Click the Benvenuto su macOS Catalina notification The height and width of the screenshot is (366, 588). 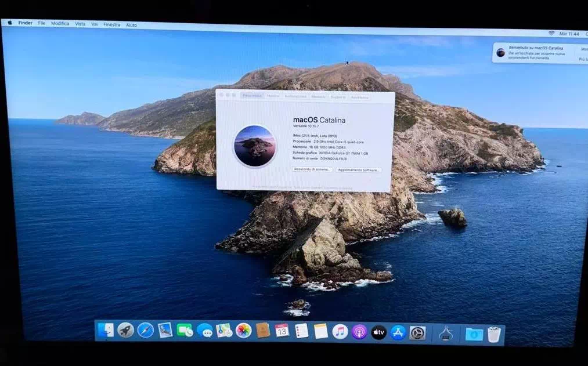(x=540, y=53)
